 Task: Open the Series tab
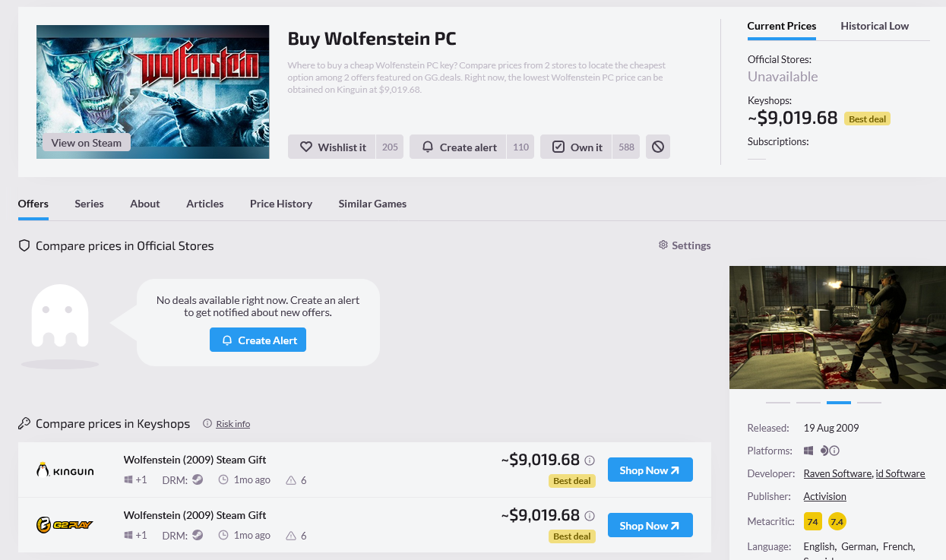click(89, 204)
